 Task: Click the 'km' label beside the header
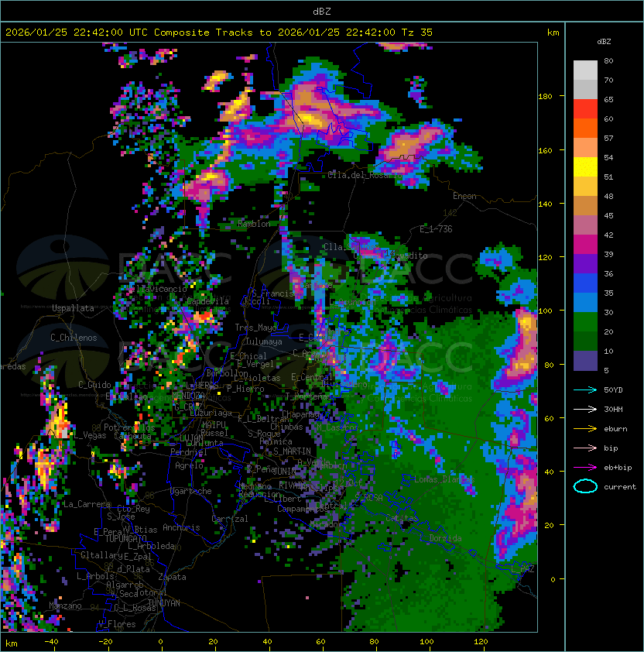coord(553,33)
